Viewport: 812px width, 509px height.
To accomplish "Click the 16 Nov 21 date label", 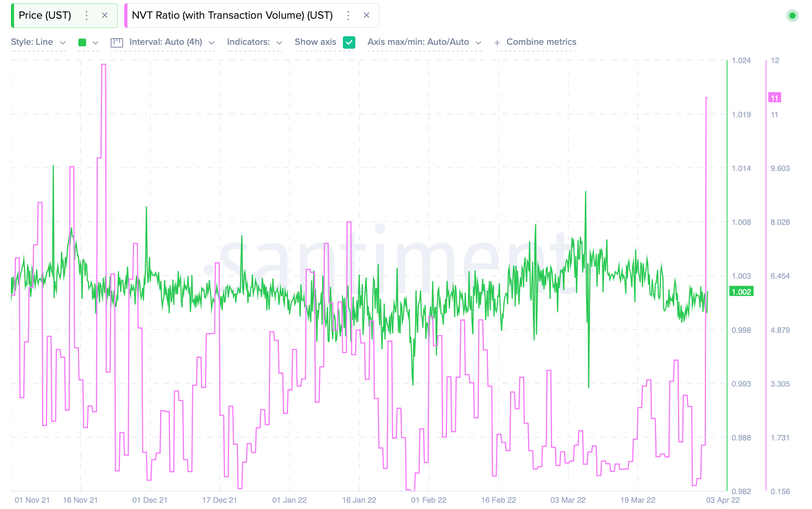I will coord(80,500).
